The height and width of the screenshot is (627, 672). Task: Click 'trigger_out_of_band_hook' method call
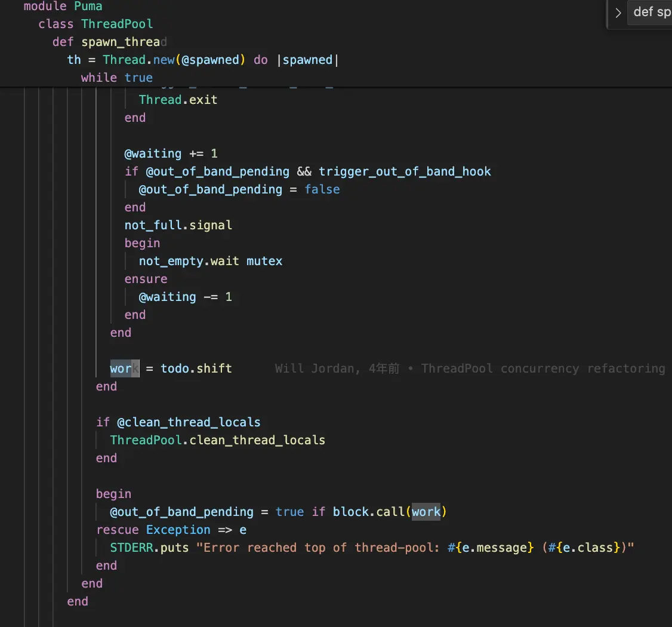[405, 171]
